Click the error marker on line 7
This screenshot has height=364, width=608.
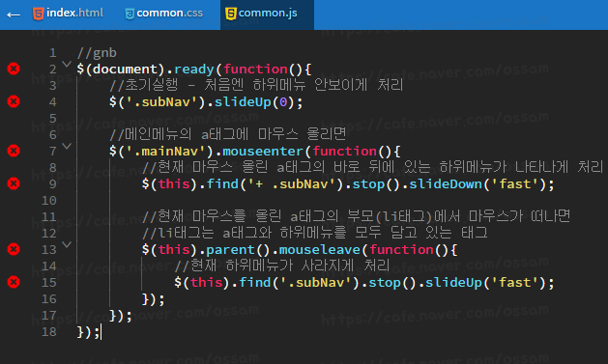(14, 151)
